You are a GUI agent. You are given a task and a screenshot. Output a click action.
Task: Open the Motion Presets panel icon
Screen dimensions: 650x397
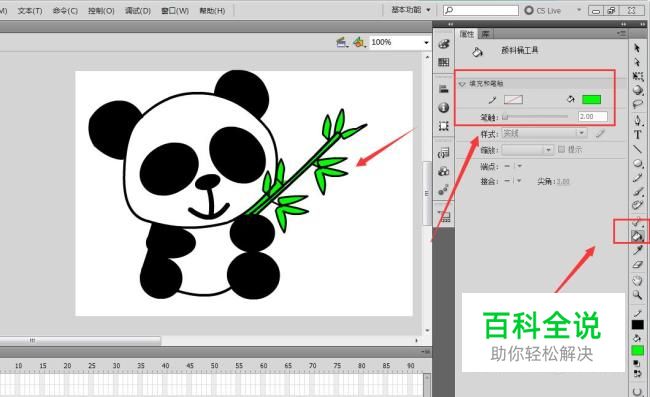(x=444, y=190)
